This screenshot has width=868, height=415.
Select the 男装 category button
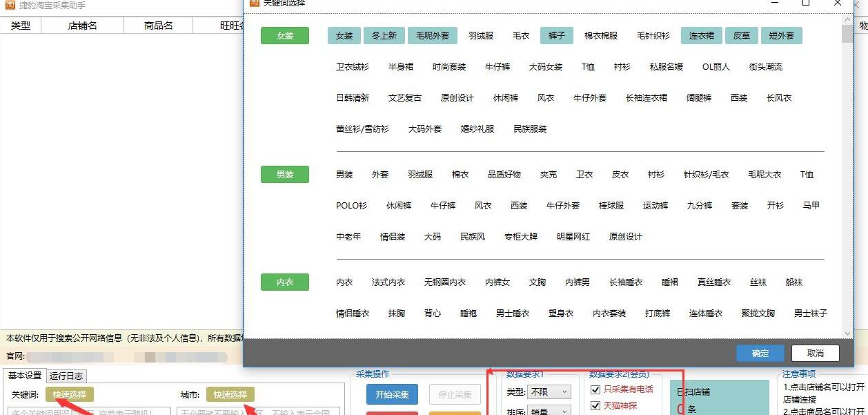tap(284, 174)
